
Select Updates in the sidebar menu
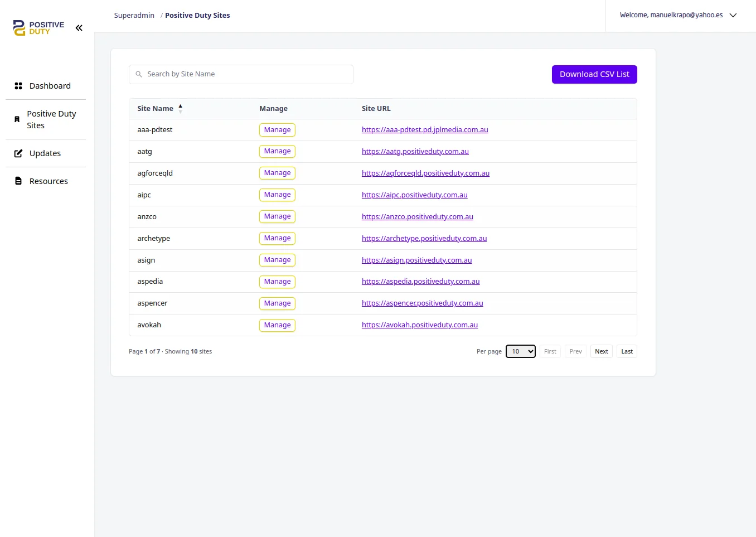pos(46,153)
